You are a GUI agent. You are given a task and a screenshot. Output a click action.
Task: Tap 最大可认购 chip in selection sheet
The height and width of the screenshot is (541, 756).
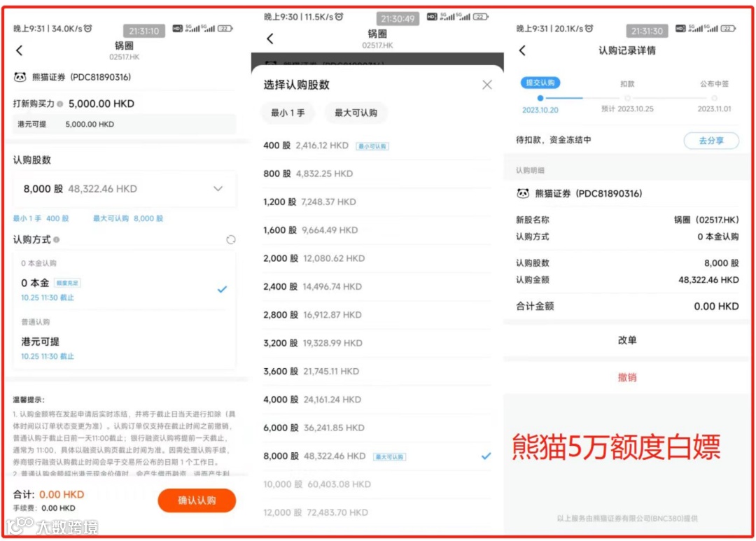[356, 113]
